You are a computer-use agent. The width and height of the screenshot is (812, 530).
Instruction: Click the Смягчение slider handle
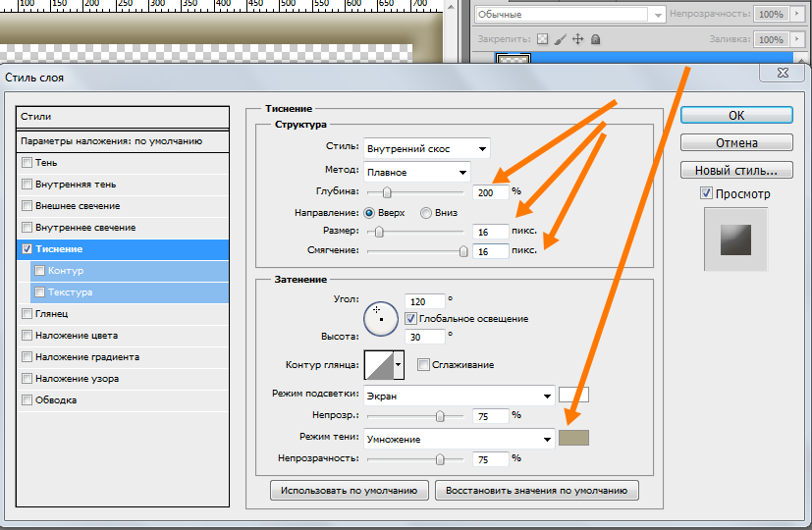[x=463, y=251]
